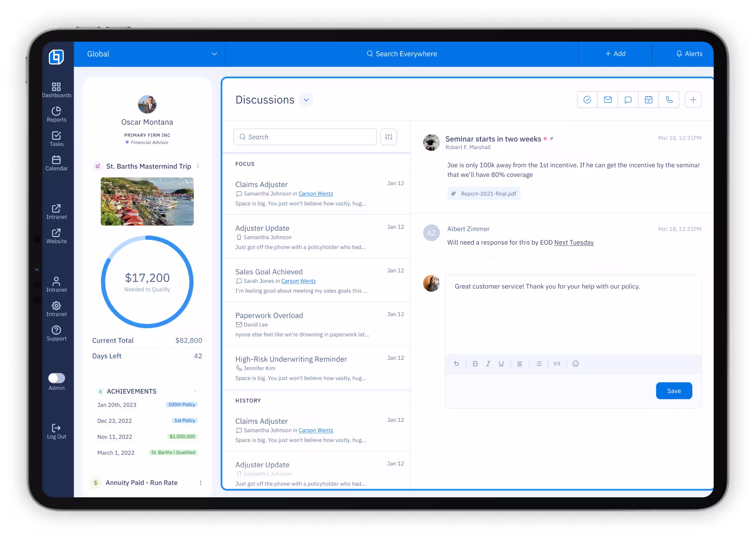Open the emoji picker in the editor
This screenshot has width=756, height=539.
click(x=575, y=364)
